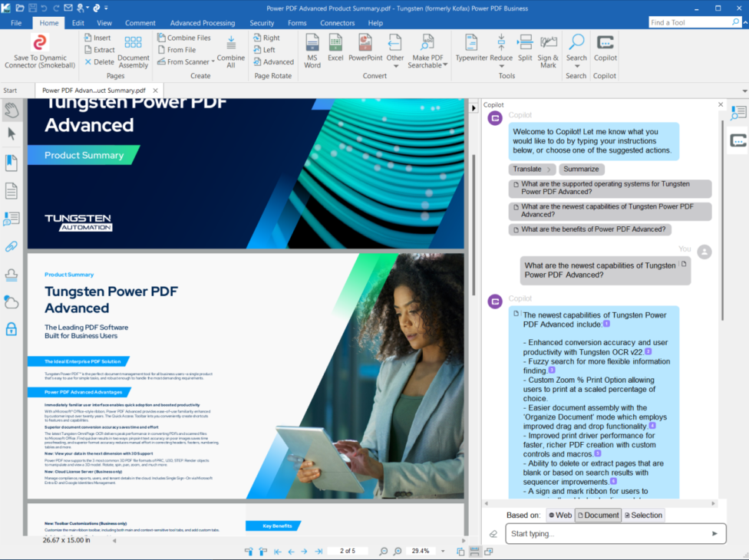Open the Comments panel
The image size is (749, 560).
[x=12, y=218]
